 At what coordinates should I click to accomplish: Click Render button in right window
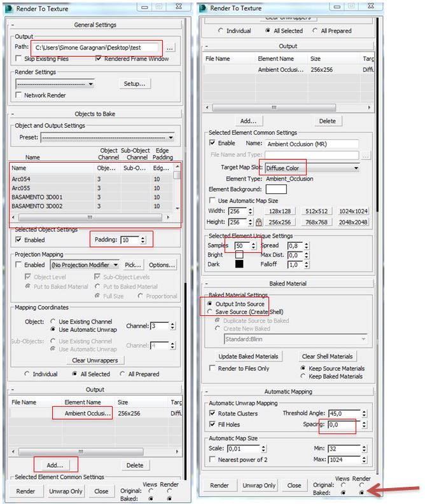tap(219, 486)
